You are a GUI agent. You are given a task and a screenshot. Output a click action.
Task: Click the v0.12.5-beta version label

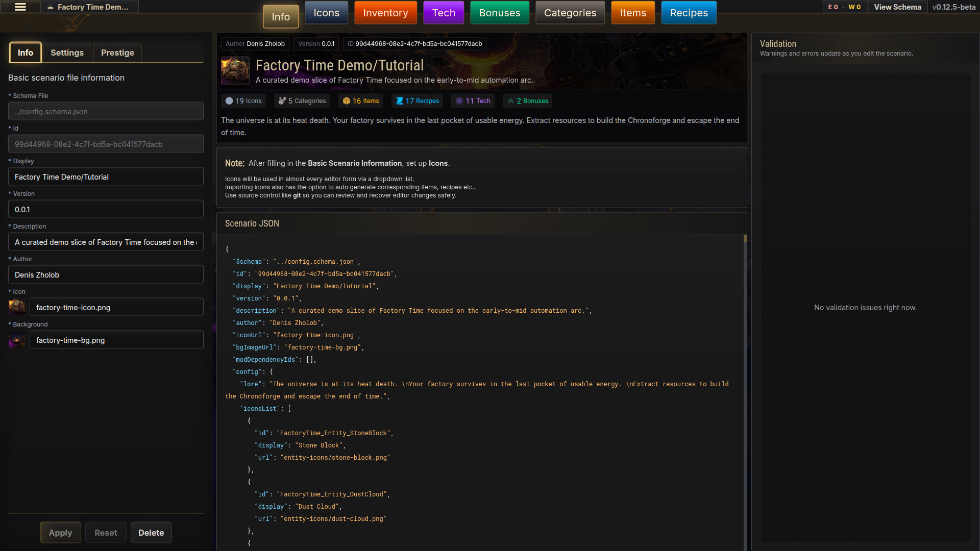point(953,7)
